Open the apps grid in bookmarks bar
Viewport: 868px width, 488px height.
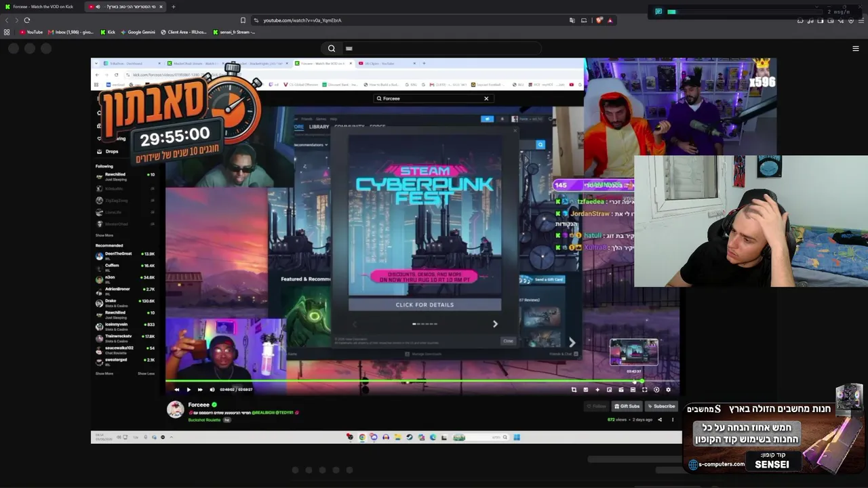[7, 32]
